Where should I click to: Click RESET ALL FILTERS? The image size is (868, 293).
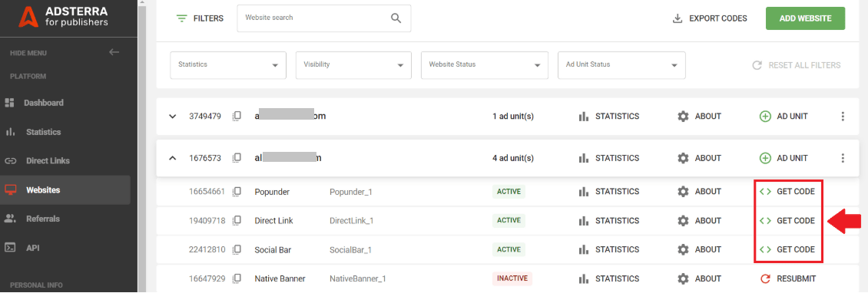[796, 65]
